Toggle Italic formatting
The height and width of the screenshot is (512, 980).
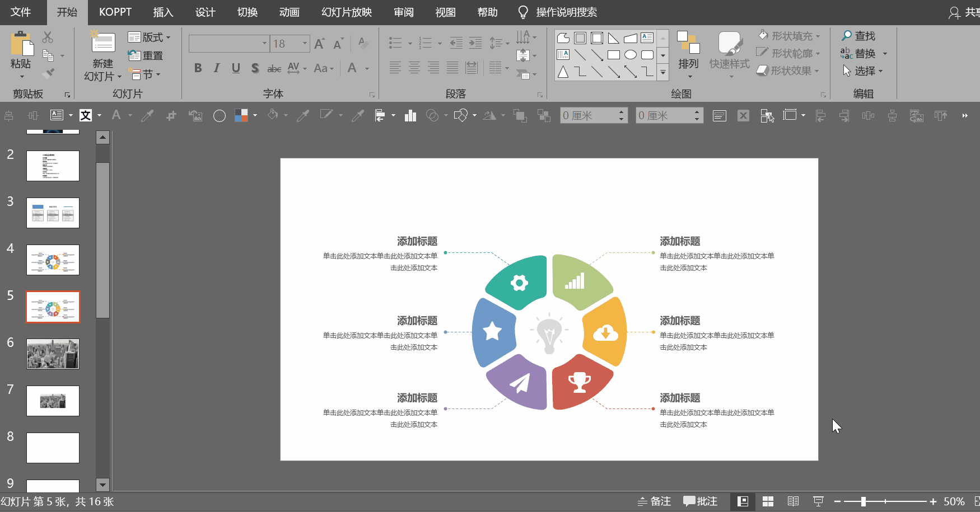217,68
